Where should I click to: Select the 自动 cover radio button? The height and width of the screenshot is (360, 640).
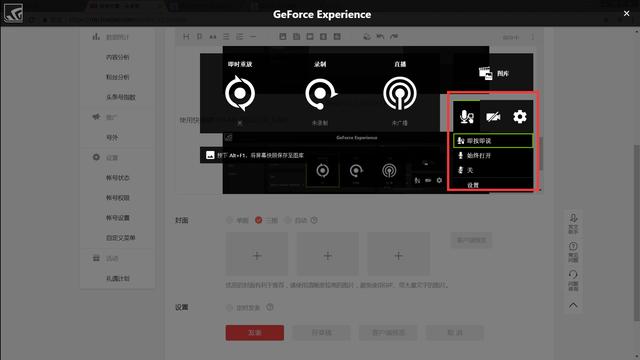pos(288,220)
